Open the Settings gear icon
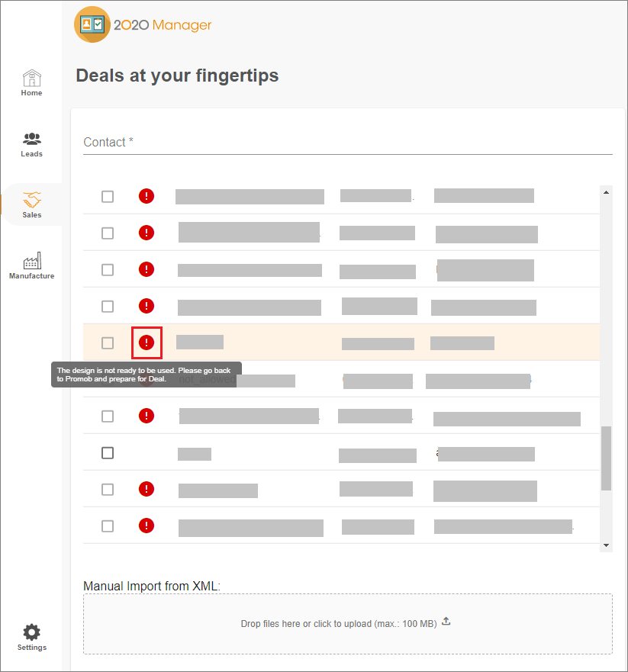This screenshot has height=672, width=628. 32,632
